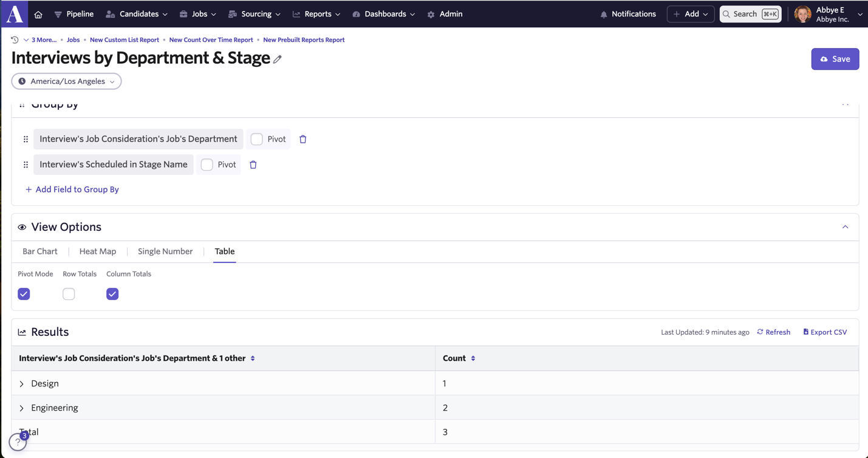The width and height of the screenshot is (868, 458).
Task: Toggle Pivot for Job's Department field
Action: (257, 139)
